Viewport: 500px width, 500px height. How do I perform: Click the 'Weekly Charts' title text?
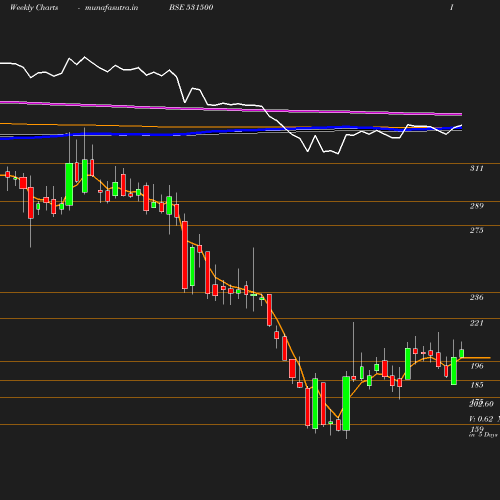[34, 8]
